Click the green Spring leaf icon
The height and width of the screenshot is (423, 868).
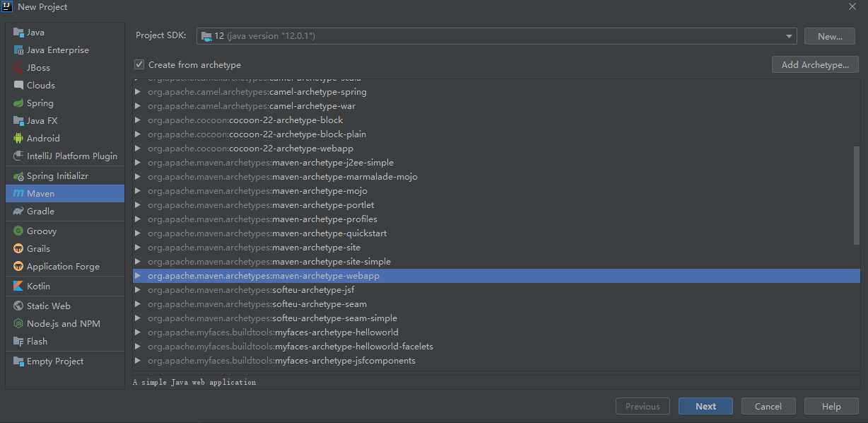[x=18, y=103]
